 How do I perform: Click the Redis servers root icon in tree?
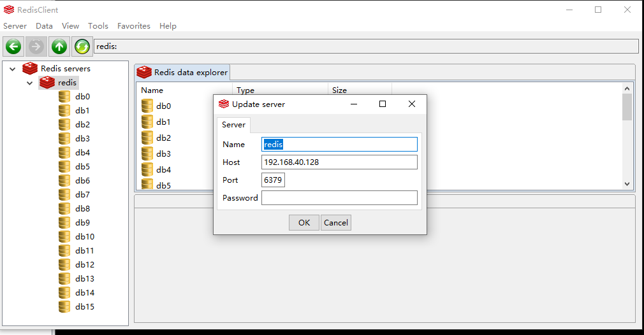coord(30,69)
